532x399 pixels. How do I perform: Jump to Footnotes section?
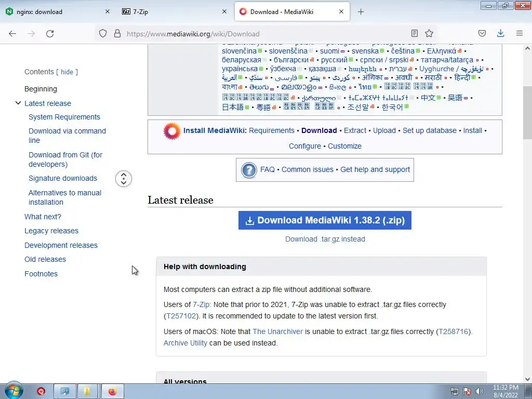pyautogui.click(x=41, y=274)
